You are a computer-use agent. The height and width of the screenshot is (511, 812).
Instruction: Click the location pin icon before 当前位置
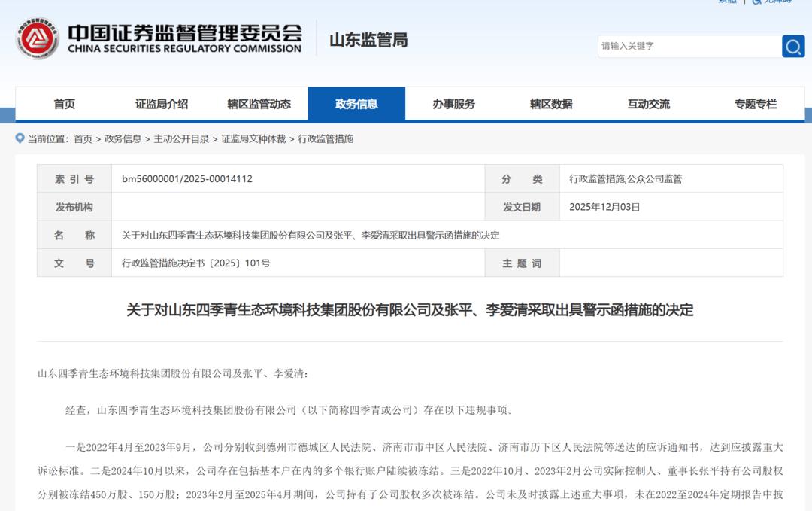coord(20,138)
